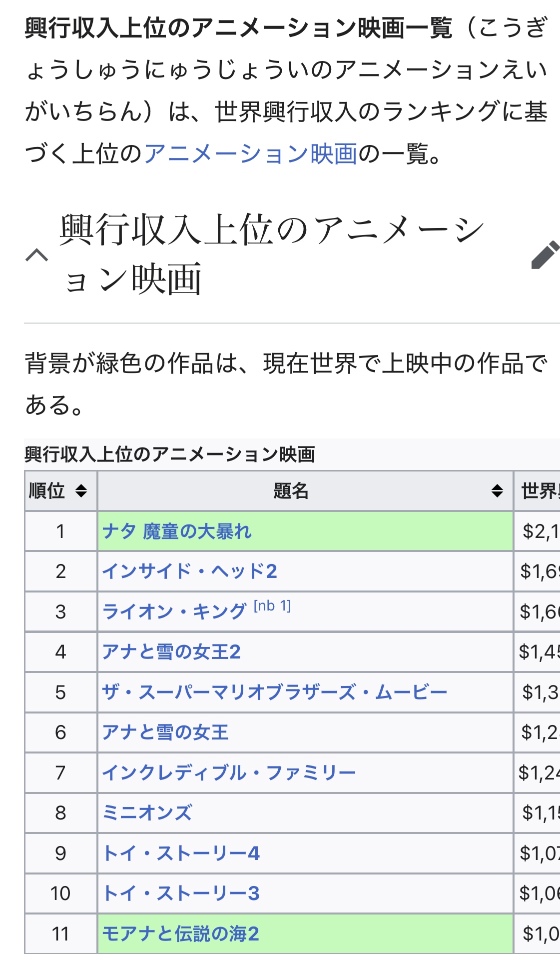Collapse the 興行収入上位のアニメーション映画 section chevron
The width and height of the screenshot is (560, 954).
[x=37, y=255]
